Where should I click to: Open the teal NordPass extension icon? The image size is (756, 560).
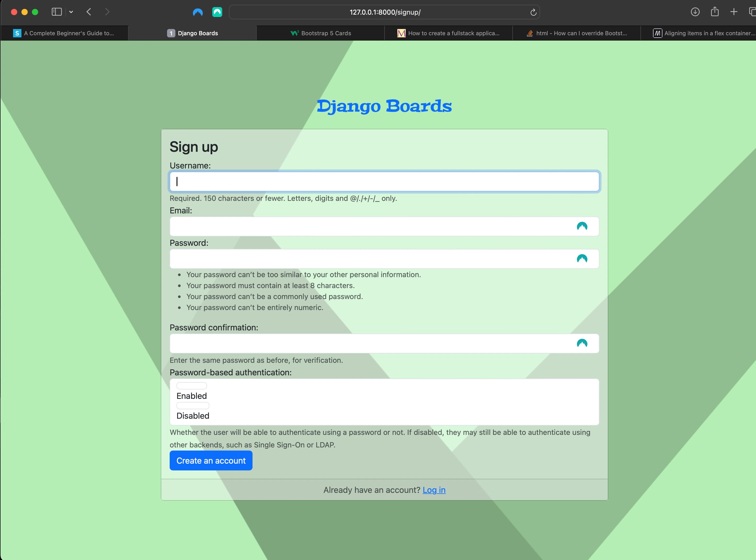coord(217,12)
